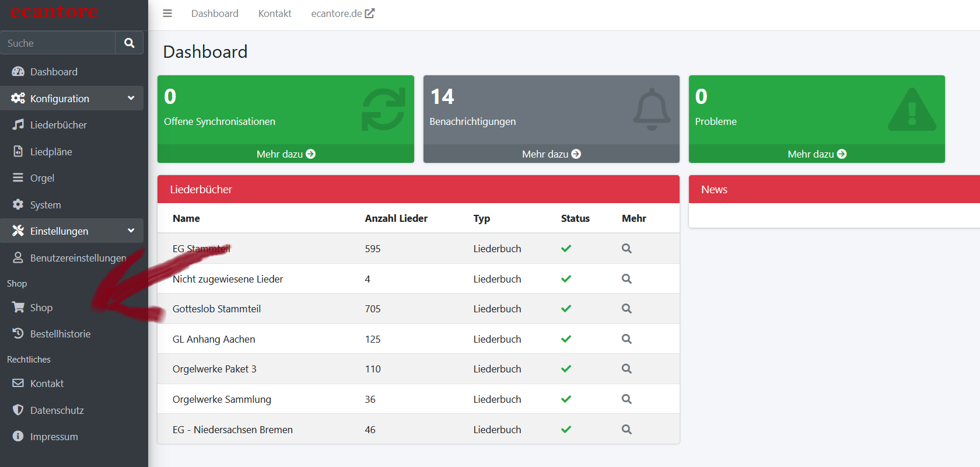Click the song count 595
Viewport: 980px width, 467px height.
click(373, 249)
